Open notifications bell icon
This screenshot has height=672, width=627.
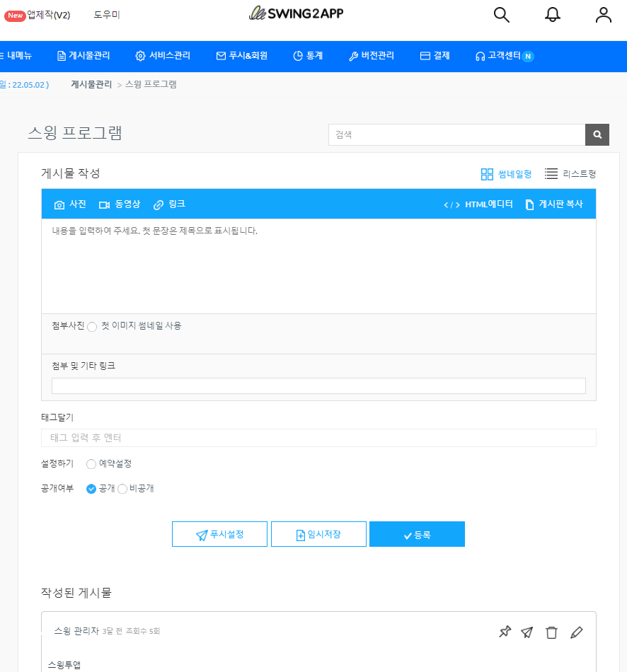pos(552,15)
